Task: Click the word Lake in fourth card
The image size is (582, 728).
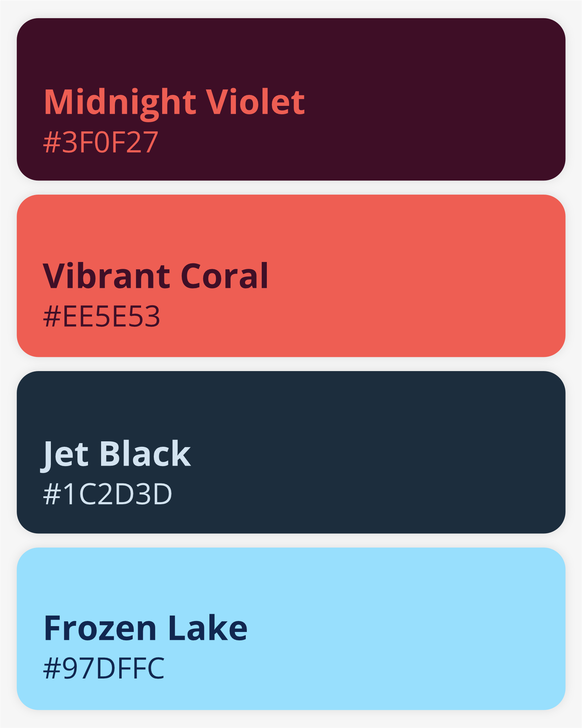Action: [208, 628]
